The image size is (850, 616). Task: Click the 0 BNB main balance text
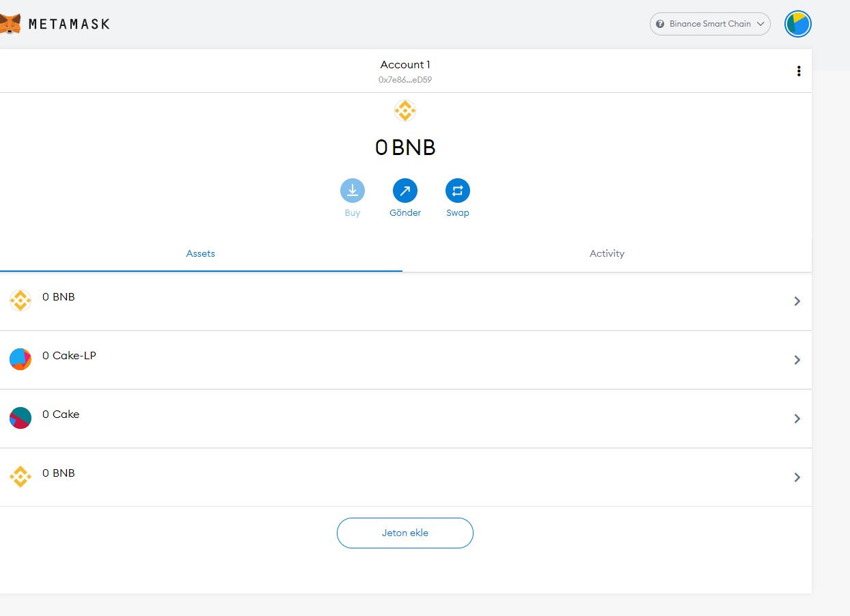tap(405, 148)
